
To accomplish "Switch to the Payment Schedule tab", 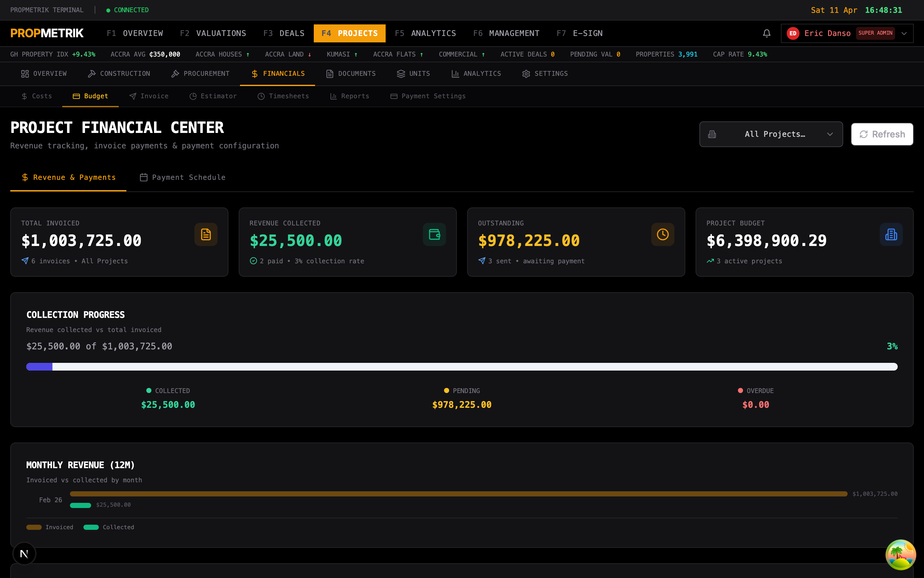I will pyautogui.click(x=183, y=177).
